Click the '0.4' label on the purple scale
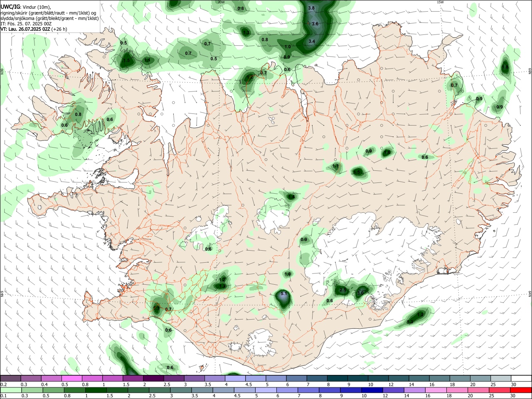Viewport: 532px width, 399px height. pos(44,384)
